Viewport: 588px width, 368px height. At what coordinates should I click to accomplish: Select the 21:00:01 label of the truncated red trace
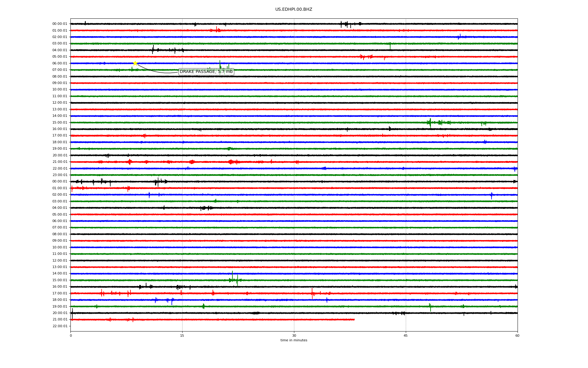pyautogui.click(x=60, y=320)
